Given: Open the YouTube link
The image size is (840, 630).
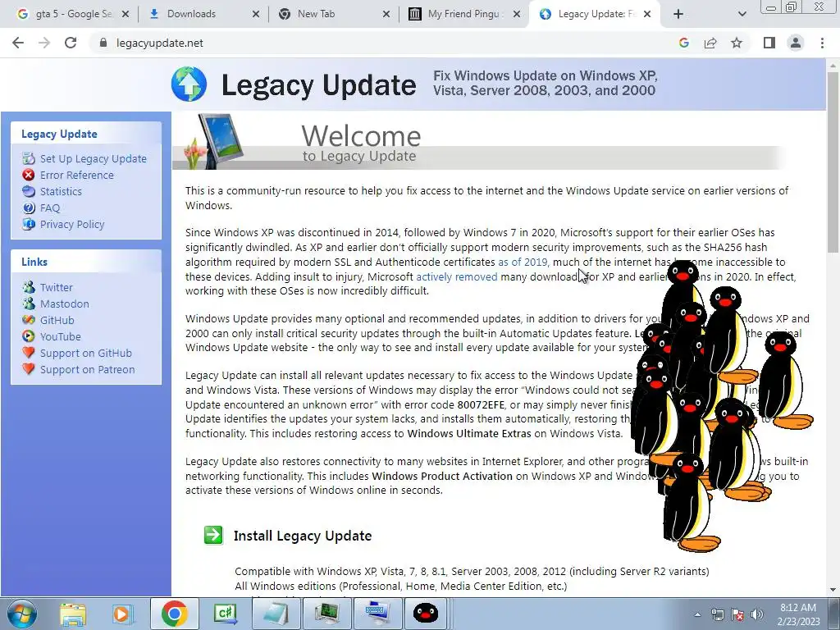Looking at the screenshot, I should 60,337.
